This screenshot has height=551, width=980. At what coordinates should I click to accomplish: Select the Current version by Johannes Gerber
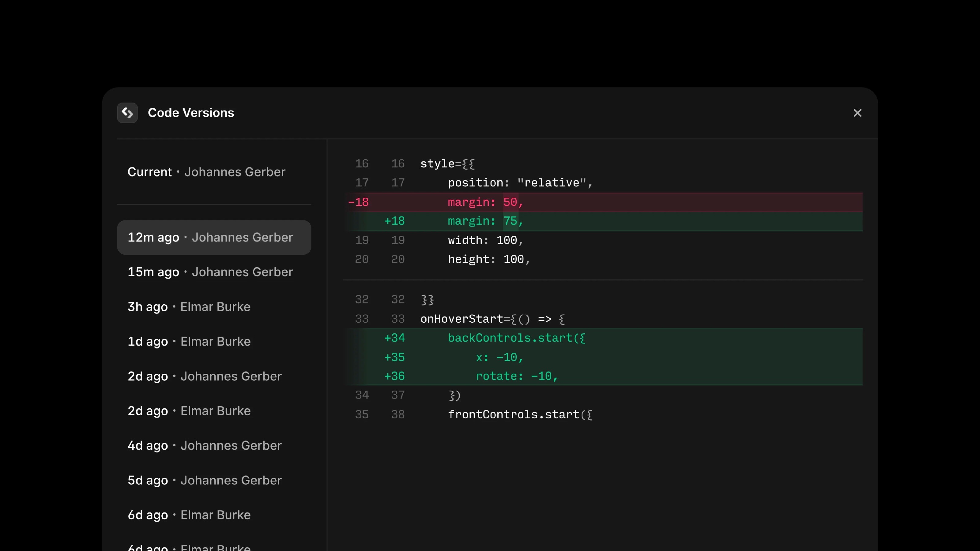coord(214,172)
